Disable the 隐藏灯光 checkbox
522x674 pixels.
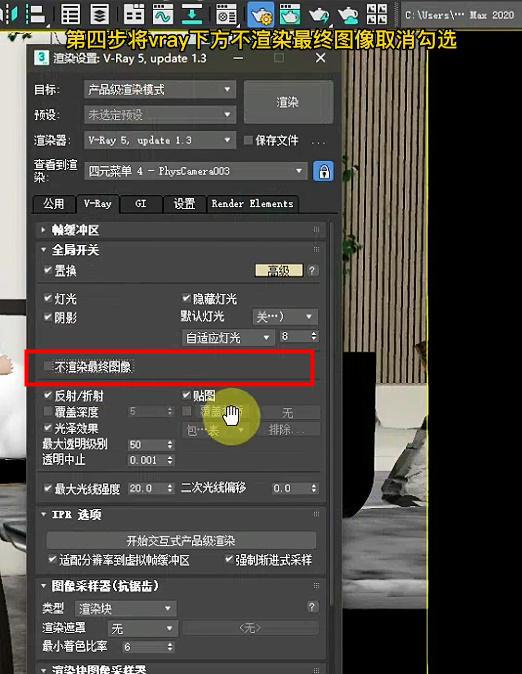coord(186,298)
